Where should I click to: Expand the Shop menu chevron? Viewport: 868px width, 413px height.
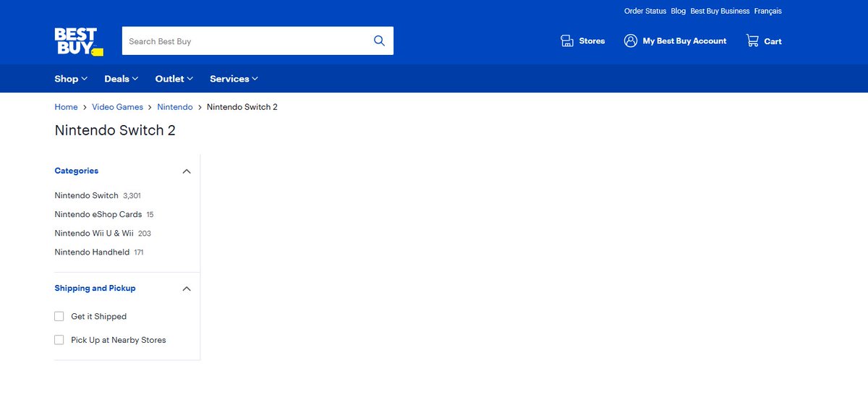tap(85, 79)
